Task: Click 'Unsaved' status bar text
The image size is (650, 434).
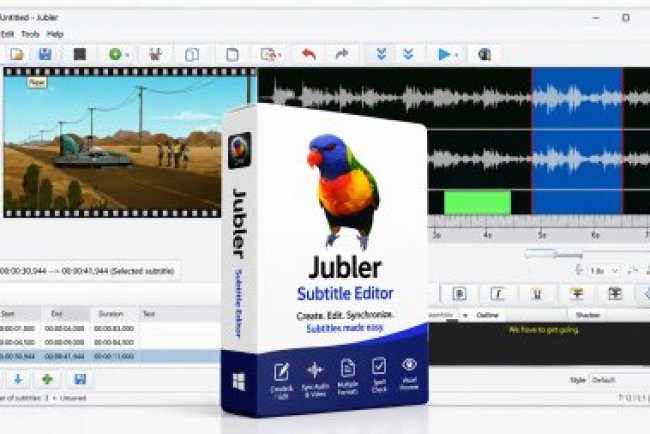Action: click(73, 398)
